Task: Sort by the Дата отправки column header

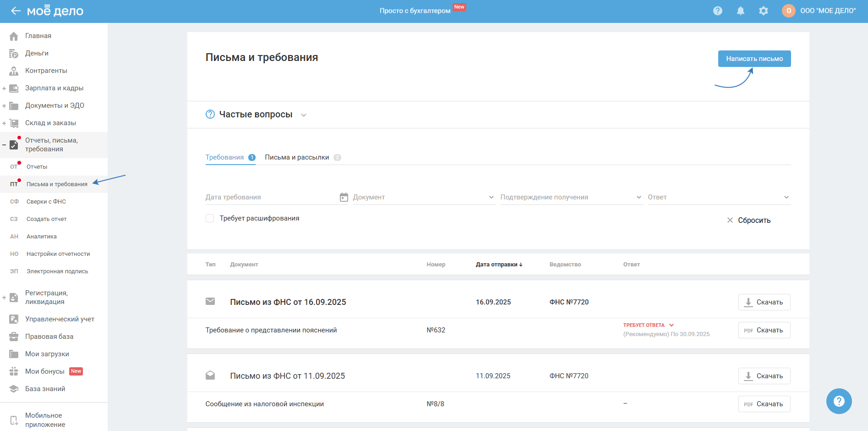Action: 498,265
